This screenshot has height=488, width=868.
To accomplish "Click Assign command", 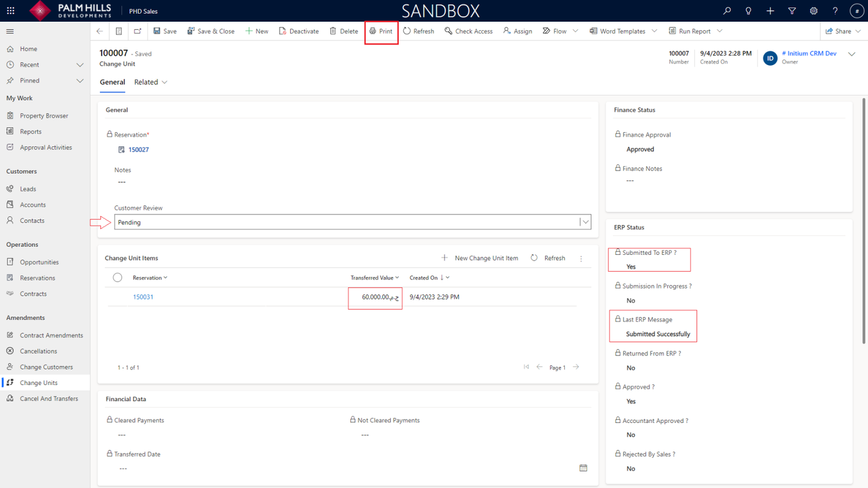I will (518, 31).
